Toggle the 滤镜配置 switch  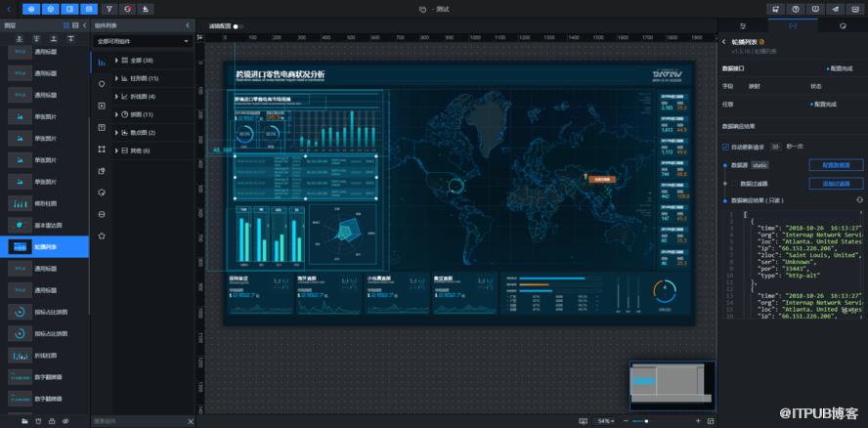[x=239, y=26]
